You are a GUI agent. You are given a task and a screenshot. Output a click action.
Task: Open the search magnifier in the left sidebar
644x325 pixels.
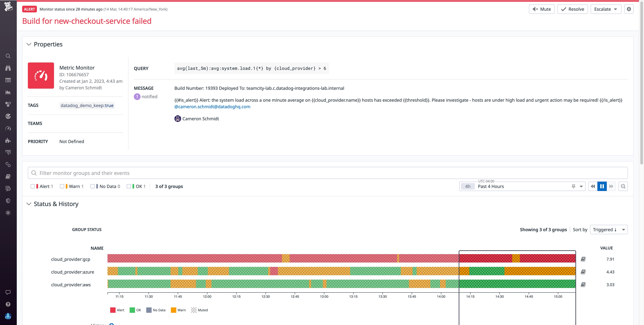coord(8,56)
